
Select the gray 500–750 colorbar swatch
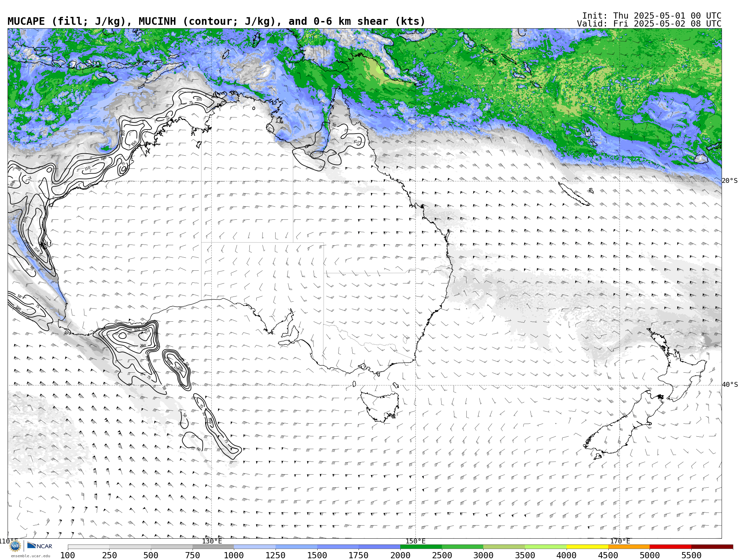pos(172,547)
